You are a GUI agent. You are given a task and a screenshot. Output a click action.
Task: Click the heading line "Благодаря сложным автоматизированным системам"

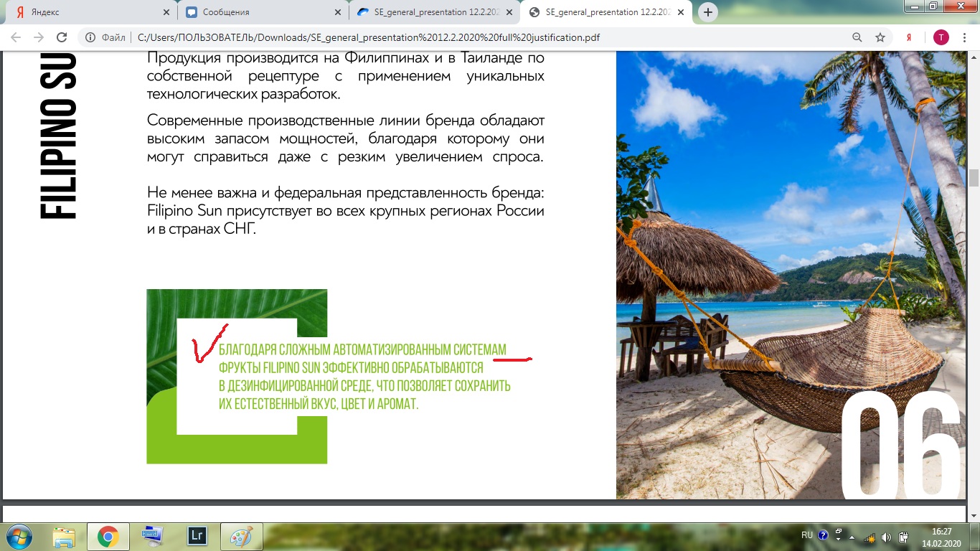tap(362, 350)
